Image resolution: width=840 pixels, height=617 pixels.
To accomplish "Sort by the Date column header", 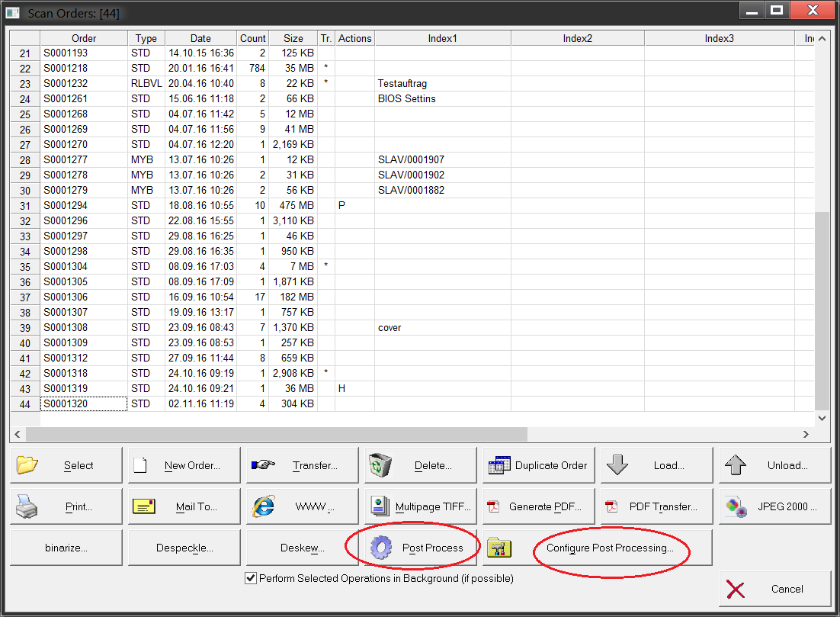I will click(201, 38).
